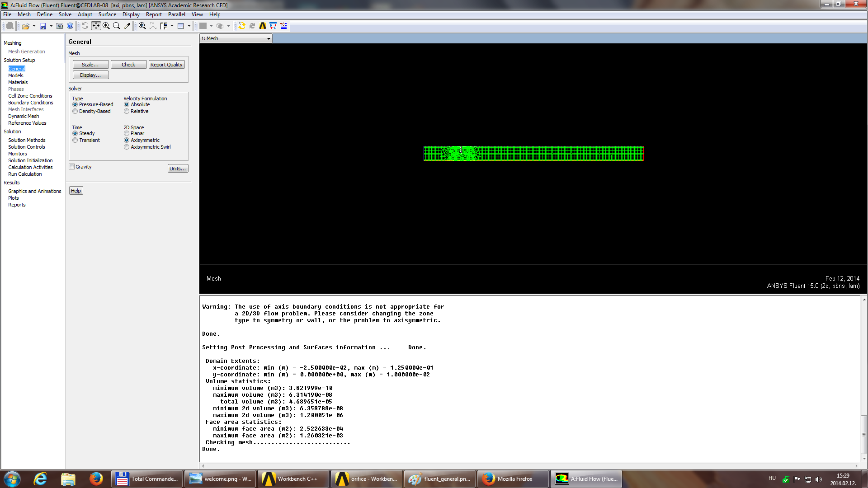
Task: Select Boundary Conditions in navigation tree
Action: tap(31, 103)
